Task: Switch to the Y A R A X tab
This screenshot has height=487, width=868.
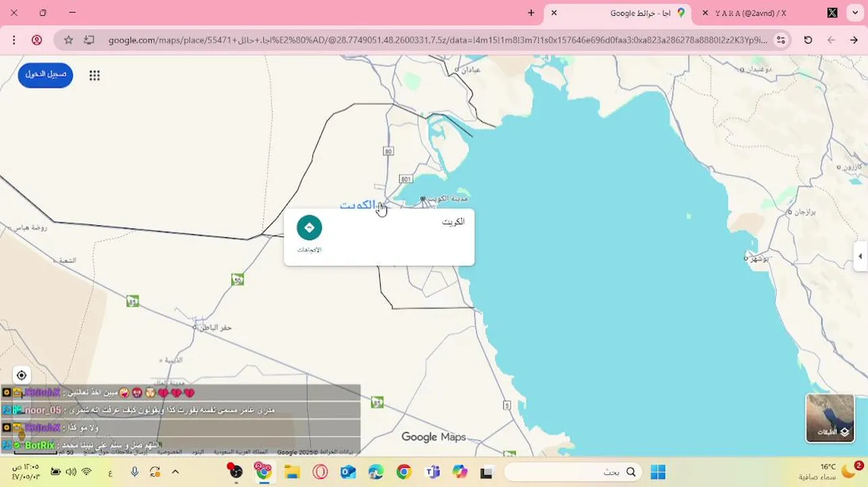Action: (767, 13)
